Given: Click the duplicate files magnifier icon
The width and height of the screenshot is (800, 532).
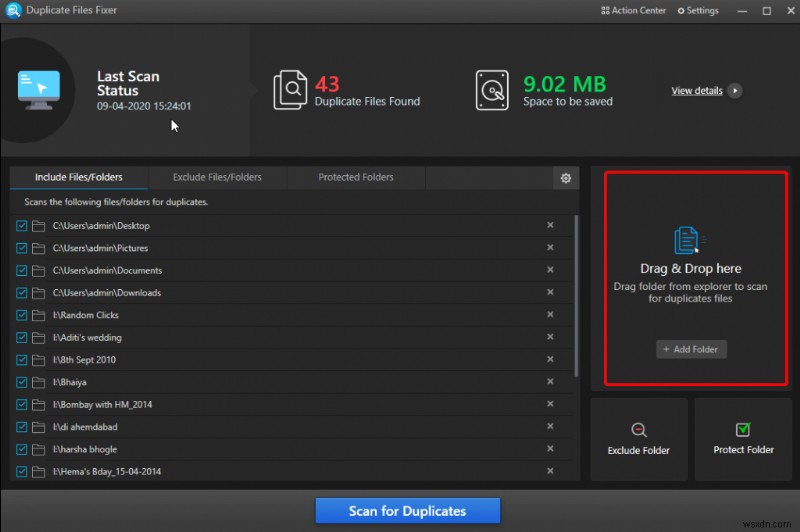Looking at the screenshot, I should tap(290, 90).
